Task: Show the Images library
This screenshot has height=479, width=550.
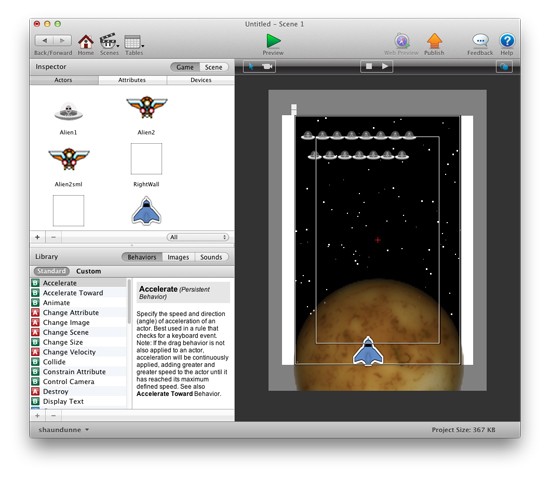Action: point(178,257)
